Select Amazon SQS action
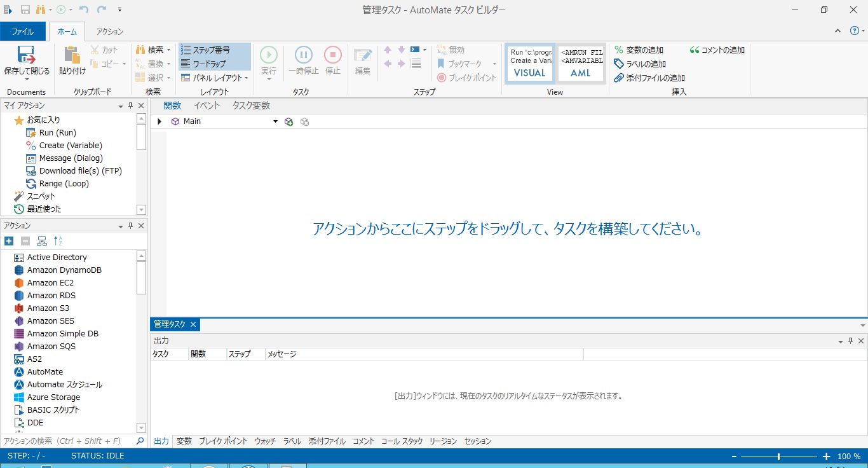This screenshot has height=468, width=868. coord(44,346)
